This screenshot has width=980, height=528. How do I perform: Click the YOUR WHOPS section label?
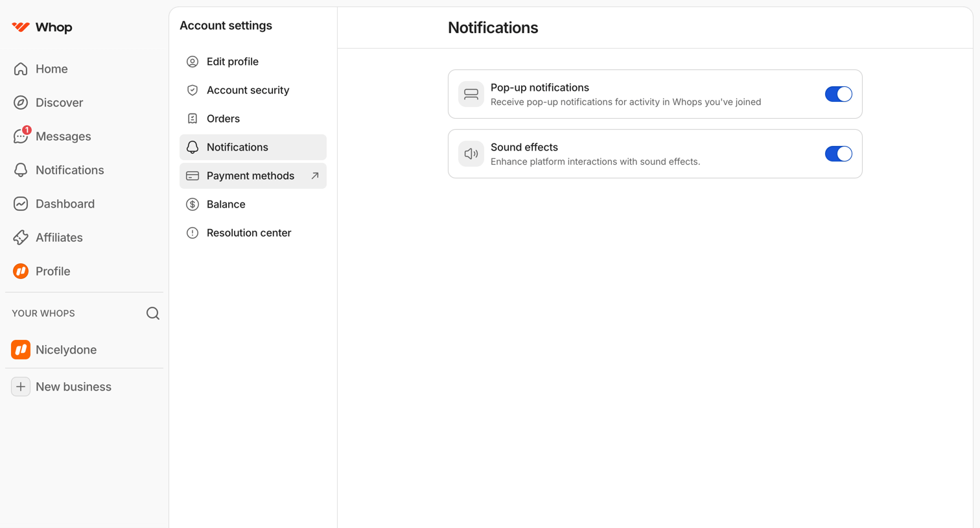[43, 313]
